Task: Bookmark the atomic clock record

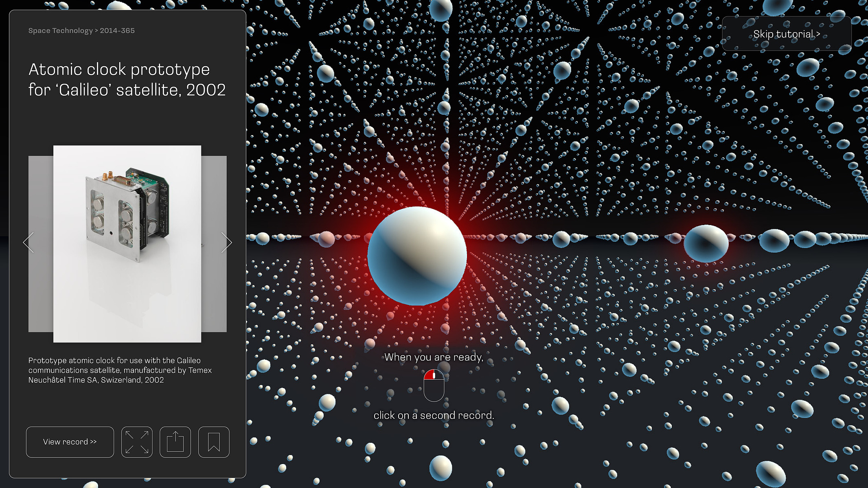Action: 214,442
